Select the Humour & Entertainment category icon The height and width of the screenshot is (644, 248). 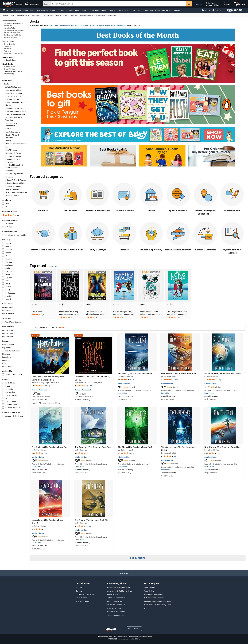pos(70,233)
